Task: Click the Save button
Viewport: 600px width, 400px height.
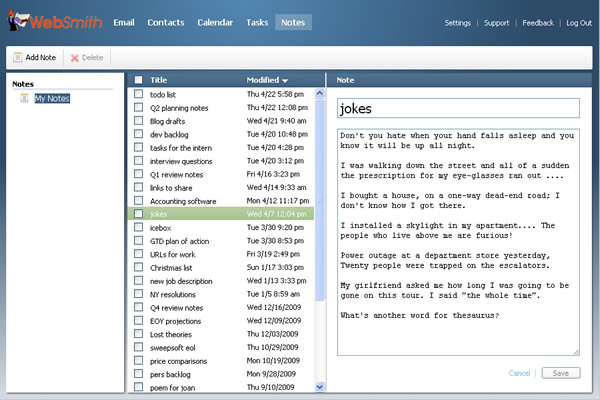Action: [x=561, y=373]
